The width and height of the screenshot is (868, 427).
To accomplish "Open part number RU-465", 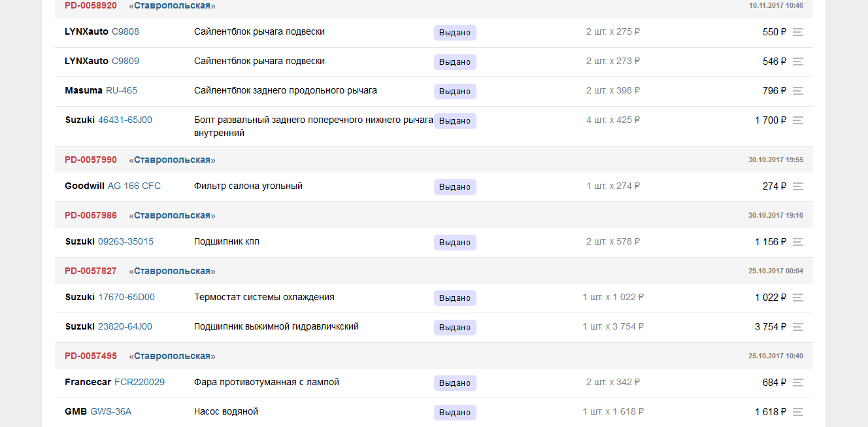I will point(122,90).
